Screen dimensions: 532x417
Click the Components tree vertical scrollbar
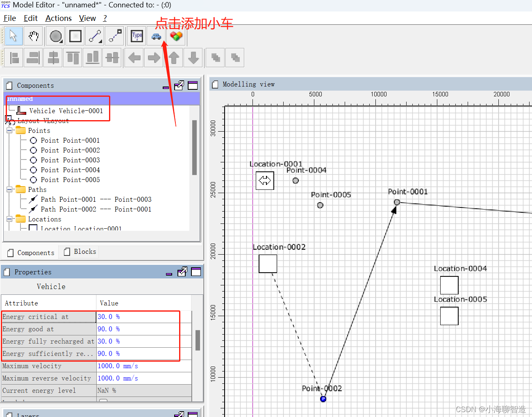pos(194,148)
